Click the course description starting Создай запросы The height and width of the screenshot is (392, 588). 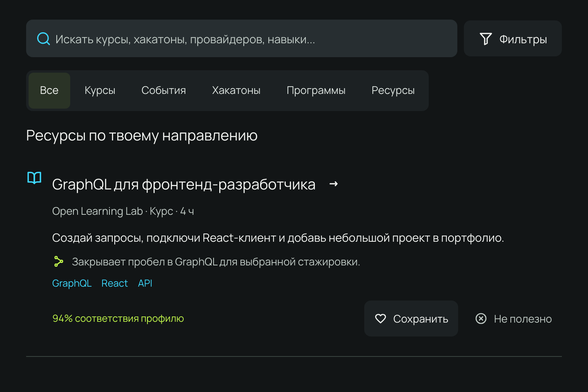tap(278, 238)
